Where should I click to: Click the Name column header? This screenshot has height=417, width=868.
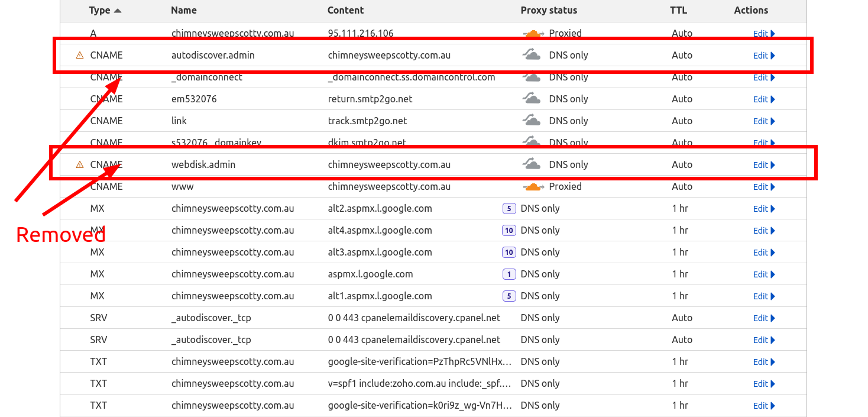click(x=184, y=10)
